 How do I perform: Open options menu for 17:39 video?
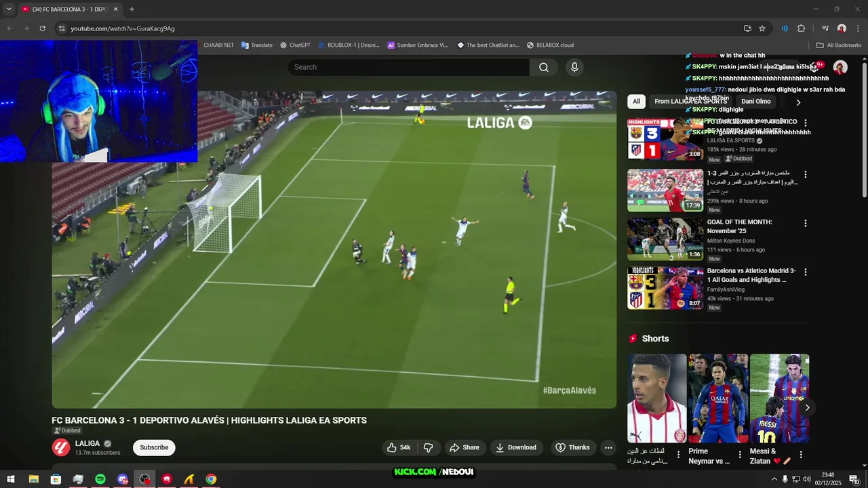click(x=806, y=175)
